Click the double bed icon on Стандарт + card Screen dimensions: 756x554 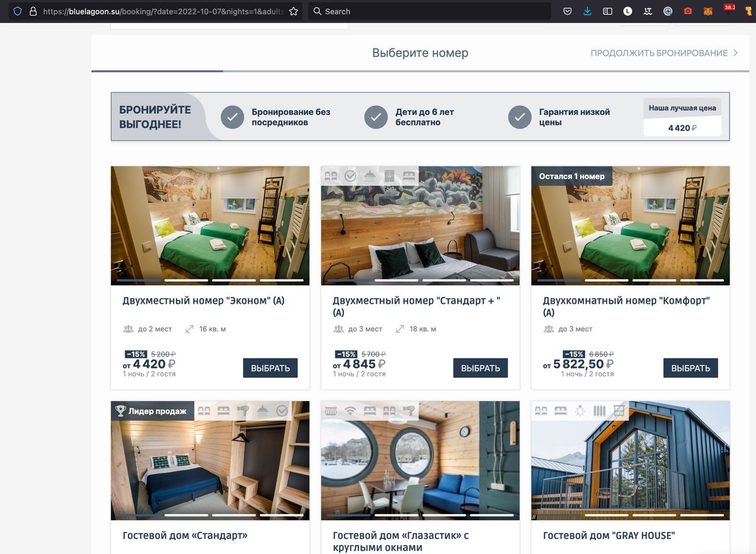pyautogui.click(x=409, y=176)
